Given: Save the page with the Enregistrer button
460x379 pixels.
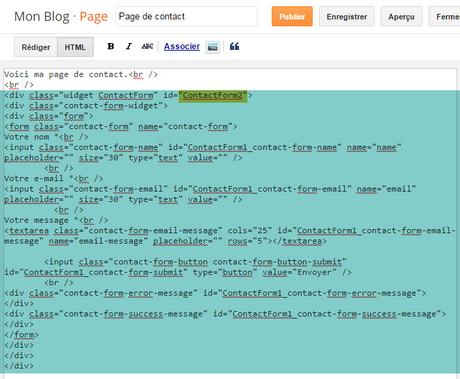Looking at the screenshot, I should click(347, 16).
